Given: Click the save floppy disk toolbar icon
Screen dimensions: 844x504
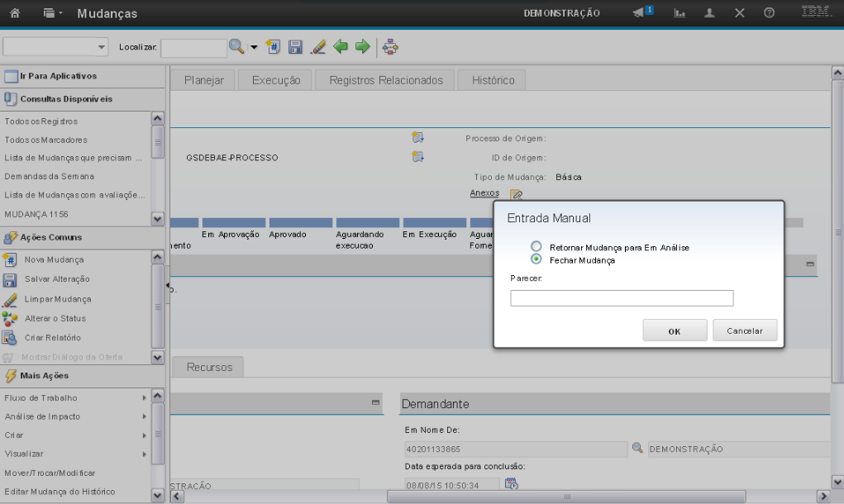Looking at the screenshot, I should coord(295,47).
